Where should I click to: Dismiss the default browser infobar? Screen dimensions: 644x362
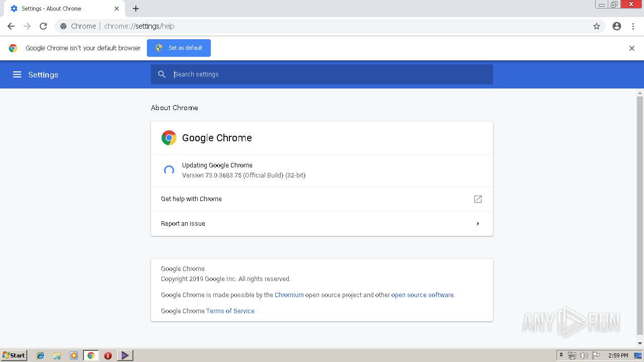[632, 48]
